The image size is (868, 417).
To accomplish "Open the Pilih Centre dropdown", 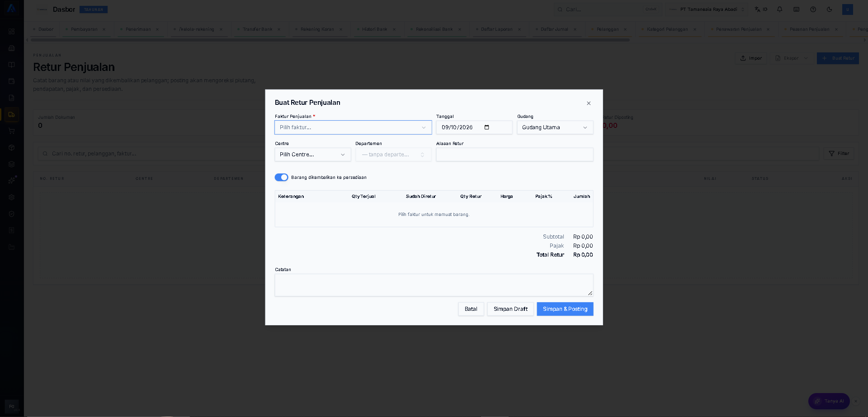I will [313, 155].
